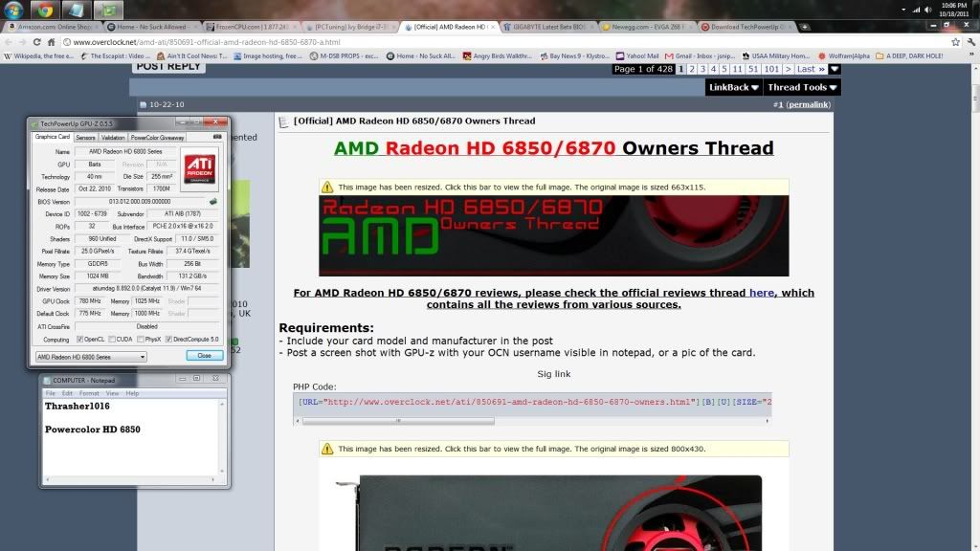
Task: Follow the 'here' reviews thread link
Action: pyautogui.click(x=761, y=293)
